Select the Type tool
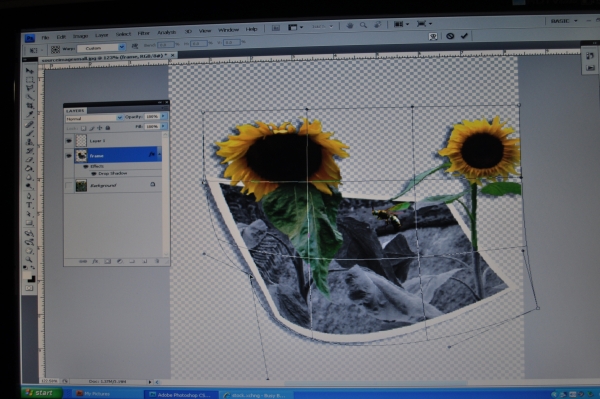 click(x=29, y=205)
